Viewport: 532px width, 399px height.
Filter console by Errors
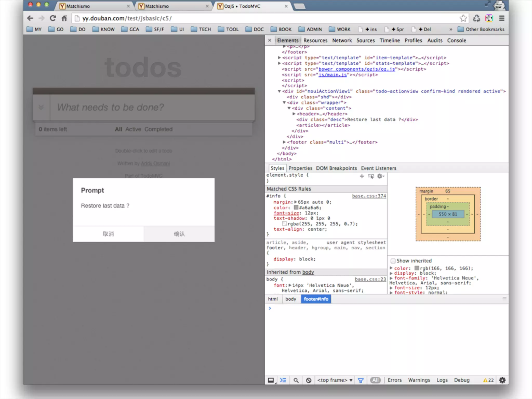395,380
